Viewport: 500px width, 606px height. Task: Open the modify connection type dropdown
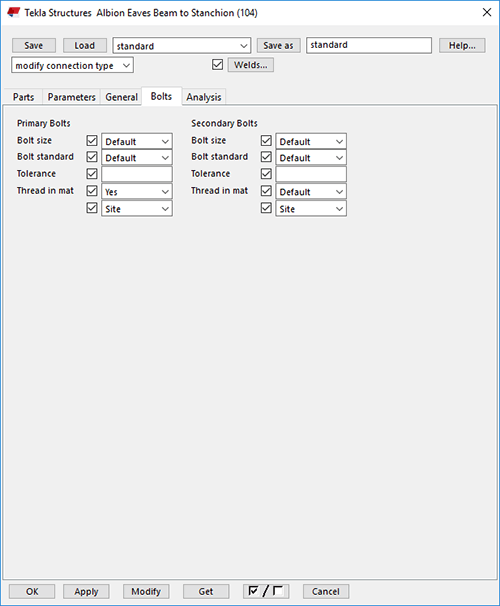73,65
